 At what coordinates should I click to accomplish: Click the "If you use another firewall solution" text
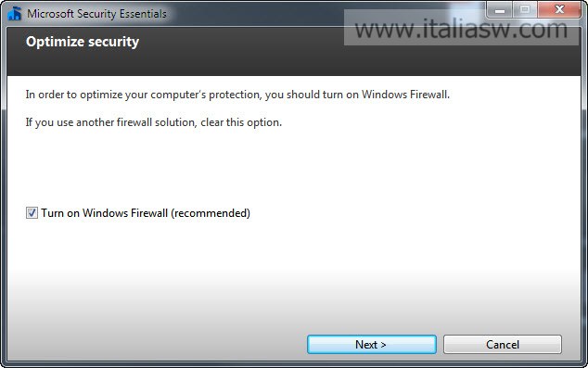click(110, 122)
